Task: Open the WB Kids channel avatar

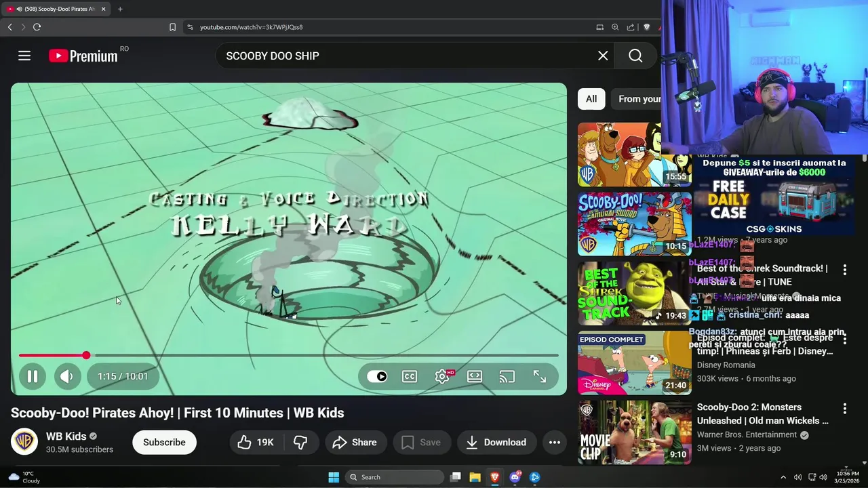Action: click(x=24, y=442)
